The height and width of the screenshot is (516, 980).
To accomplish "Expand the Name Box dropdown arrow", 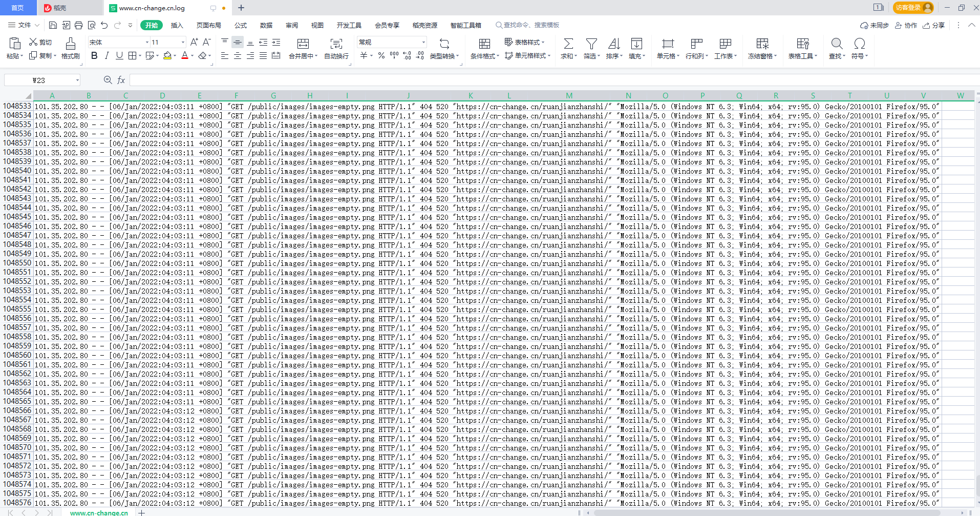I will tap(77, 80).
